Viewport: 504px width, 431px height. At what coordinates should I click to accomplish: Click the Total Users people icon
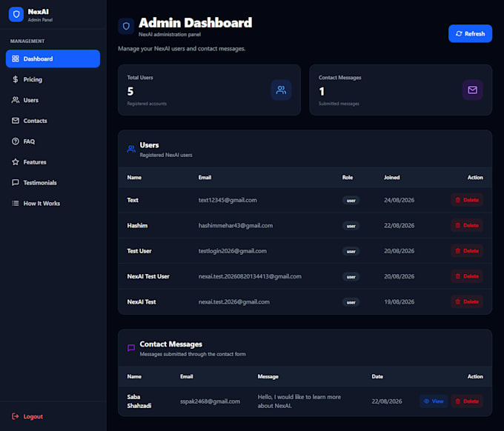(x=281, y=90)
